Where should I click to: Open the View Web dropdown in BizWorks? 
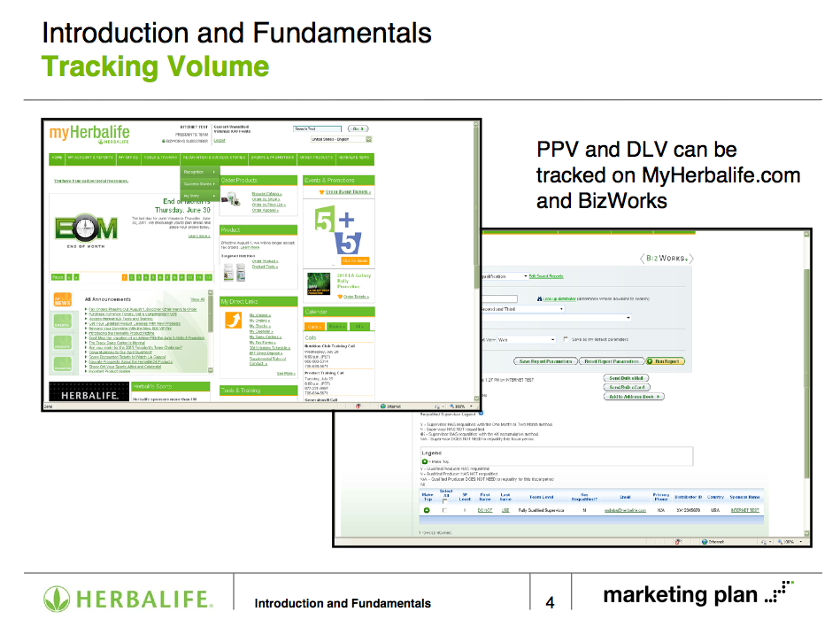pos(527,340)
